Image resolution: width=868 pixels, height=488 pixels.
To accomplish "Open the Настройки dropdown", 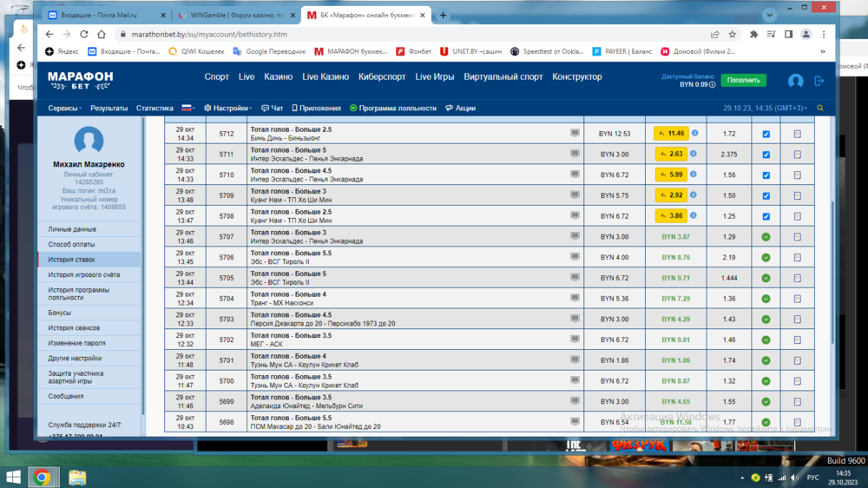I will [x=230, y=109].
